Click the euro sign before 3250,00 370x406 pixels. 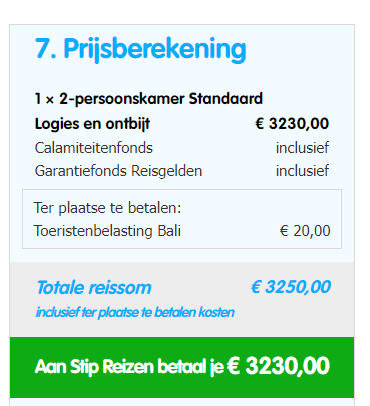click(x=256, y=287)
